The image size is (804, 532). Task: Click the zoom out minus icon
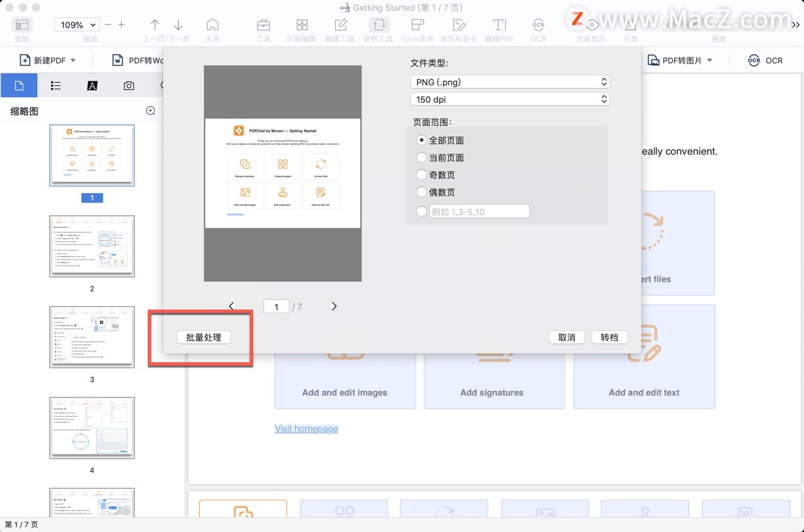pos(108,25)
